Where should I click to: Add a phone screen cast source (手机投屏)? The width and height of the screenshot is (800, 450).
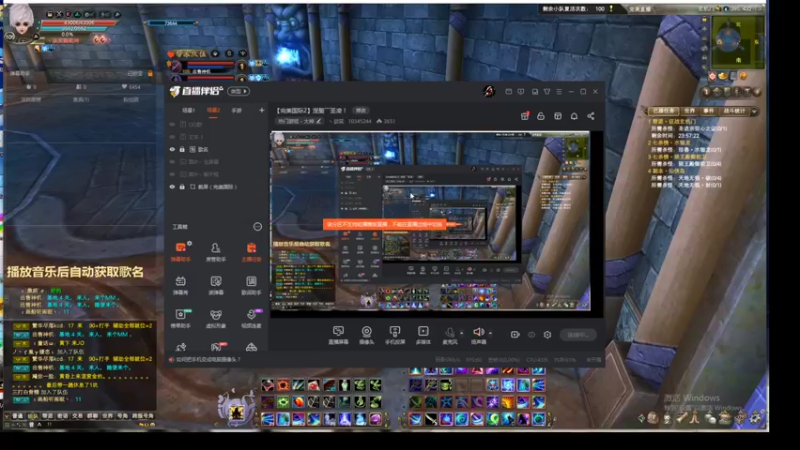click(394, 335)
